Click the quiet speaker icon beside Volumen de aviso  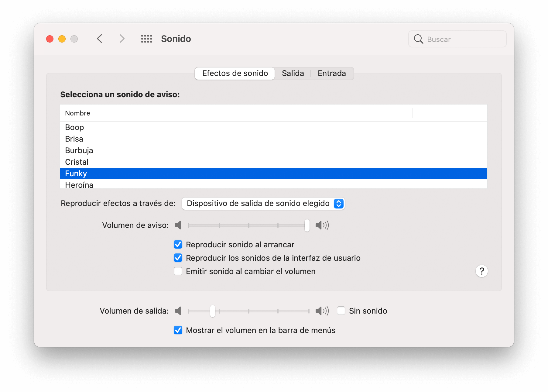178,225
